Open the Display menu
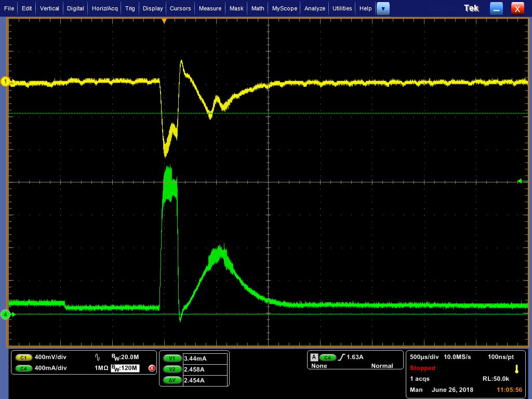Viewport: 532px width, 399px height. (153, 8)
